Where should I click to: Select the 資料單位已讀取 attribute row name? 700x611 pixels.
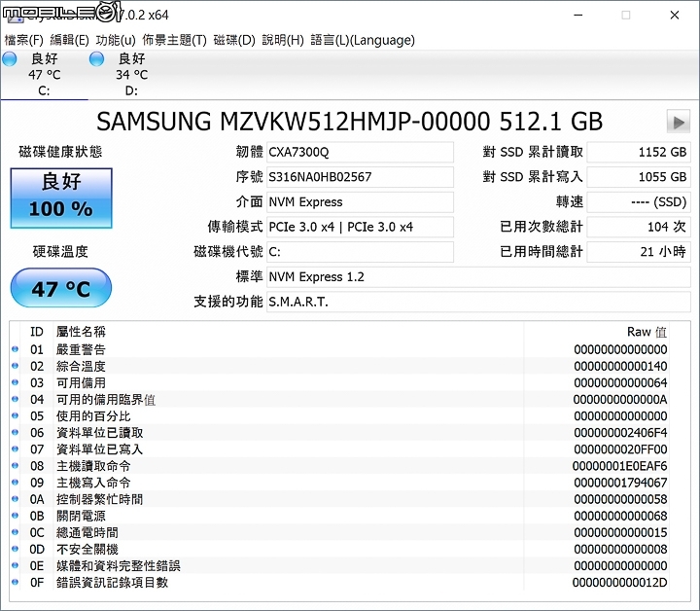point(99,433)
